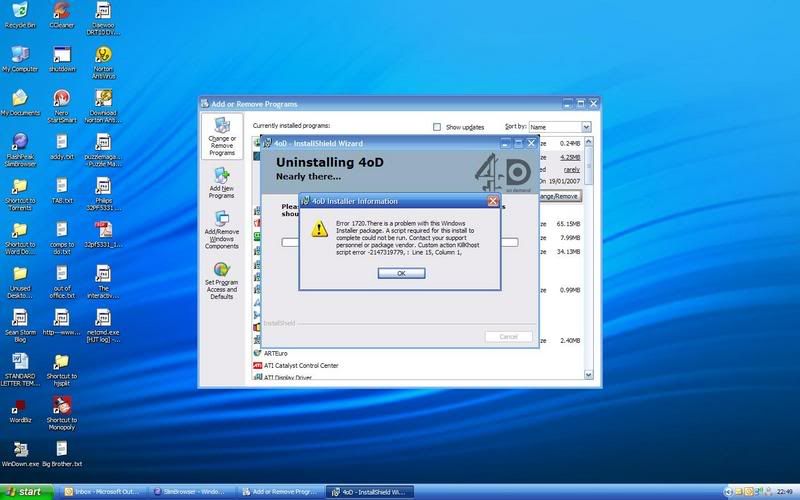The width and height of the screenshot is (800, 500).
Task: Switch to SlimBrowser taskbar item
Action: point(192,492)
